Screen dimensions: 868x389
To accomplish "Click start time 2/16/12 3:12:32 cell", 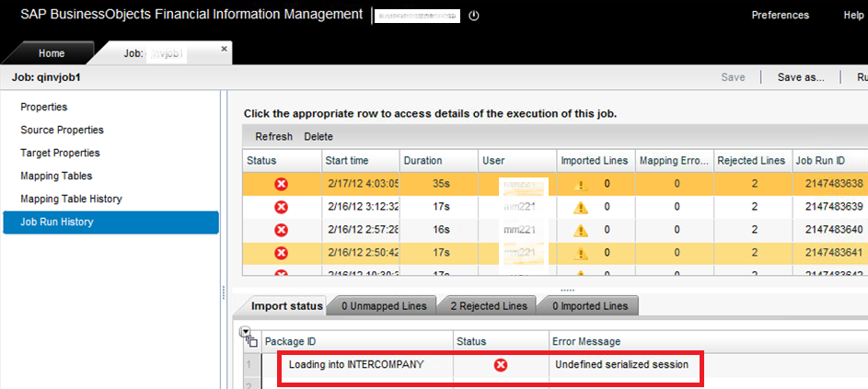I will 362,207.
